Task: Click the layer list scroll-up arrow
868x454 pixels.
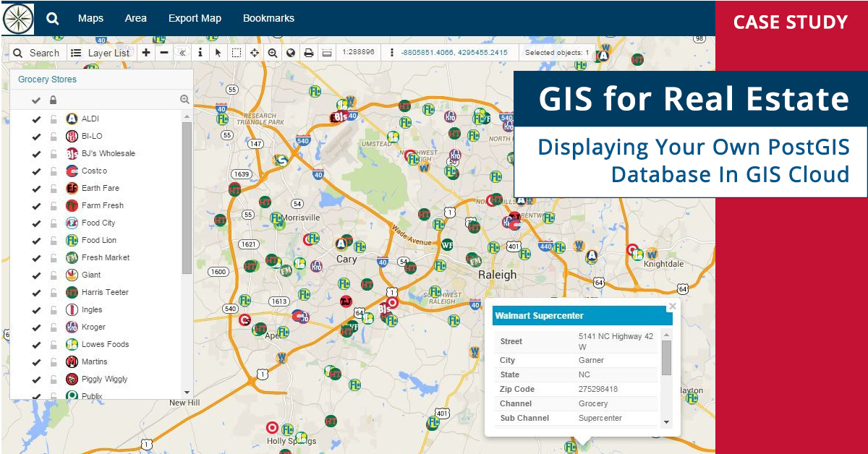Action: (x=187, y=116)
